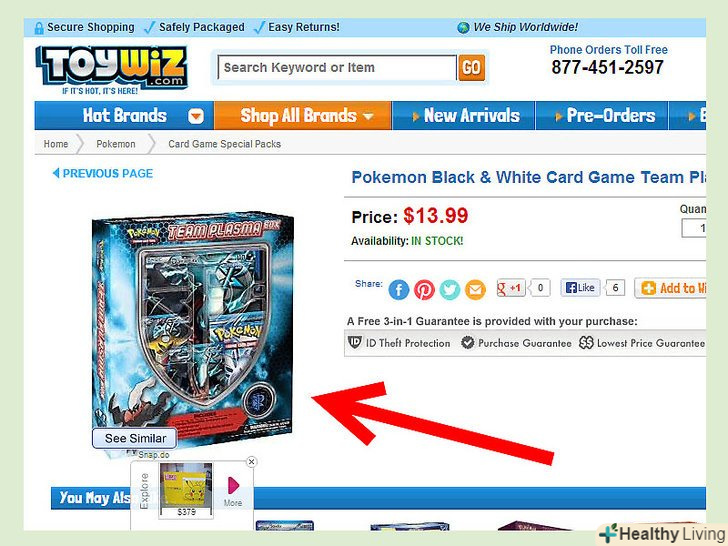
Task: Expand the Hot Brands dropdown arrow
Action: tap(196, 116)
